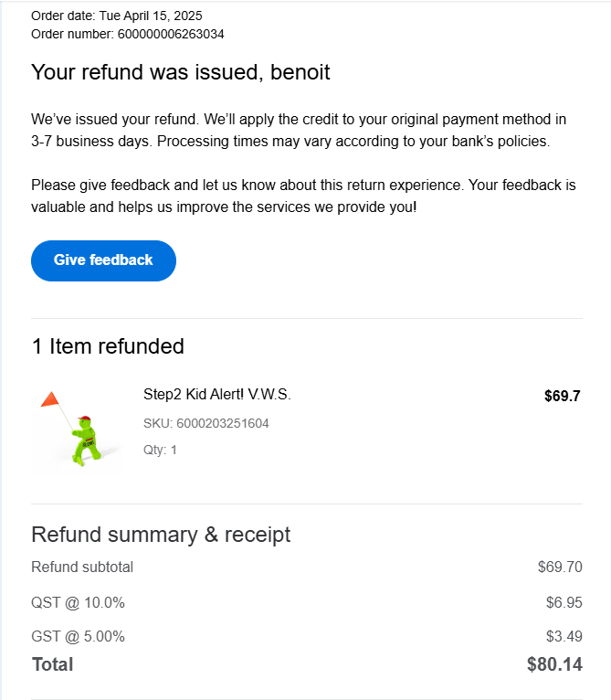
Task: Click the $69.7 item price
Action: click(x=562, y=396)
